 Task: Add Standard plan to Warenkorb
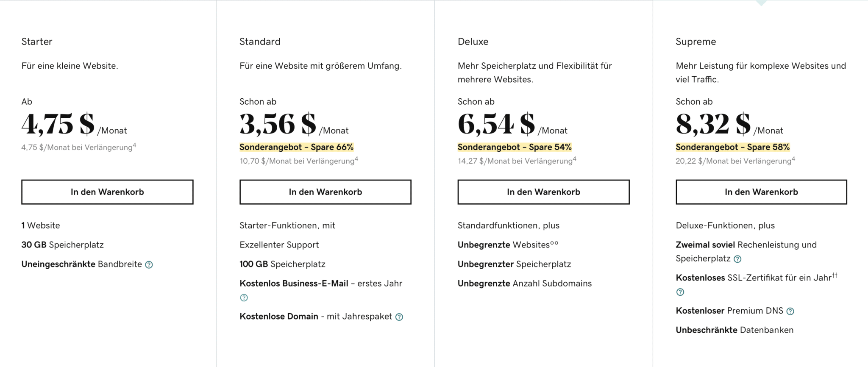click(325, 192)
